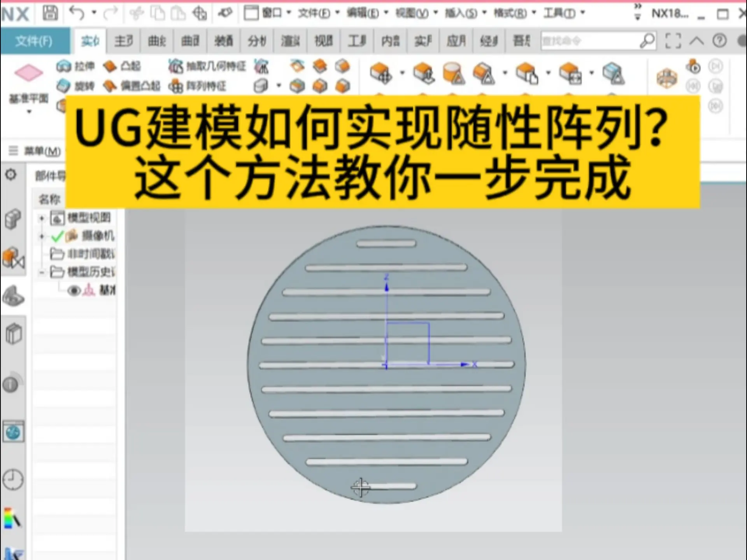Open the 文件(F) ribbon tab
Viewport: 747px width, 560px height.
click(x=34, y=40)
